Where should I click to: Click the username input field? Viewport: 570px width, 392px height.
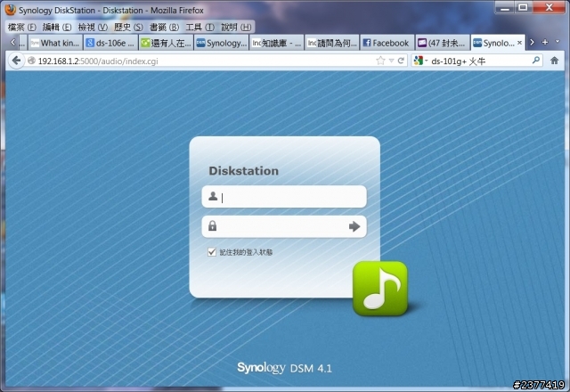(x=284, y=197)
